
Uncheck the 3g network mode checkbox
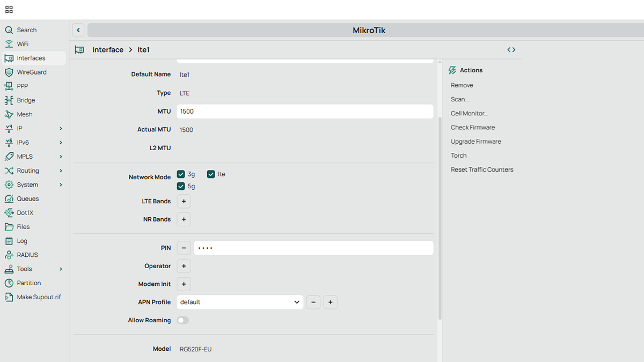pos(181,174)
